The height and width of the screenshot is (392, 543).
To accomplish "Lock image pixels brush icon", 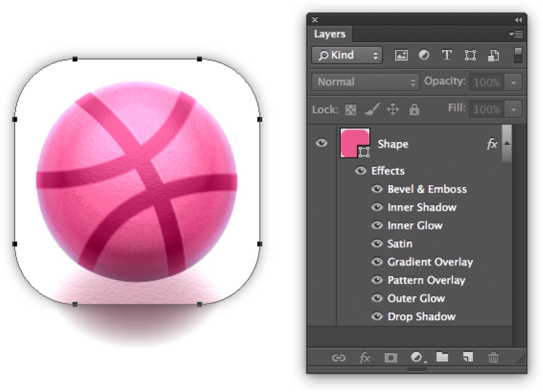I will (372, 109).
